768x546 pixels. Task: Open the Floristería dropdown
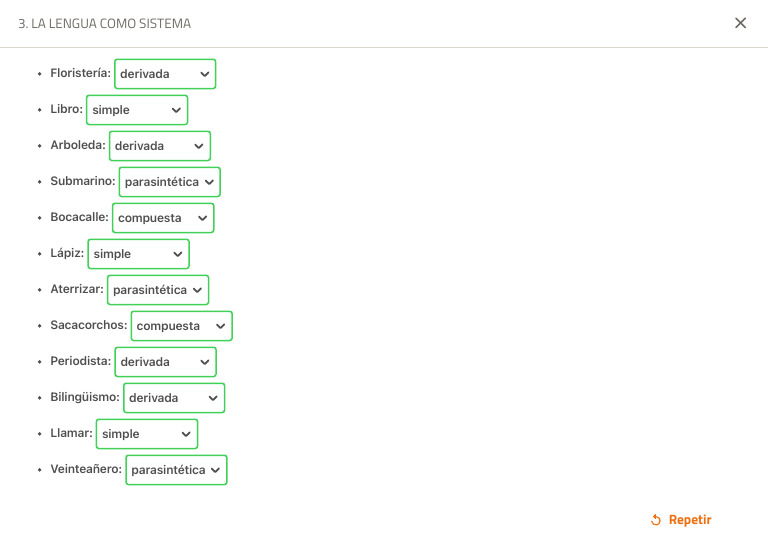point(165,74)
